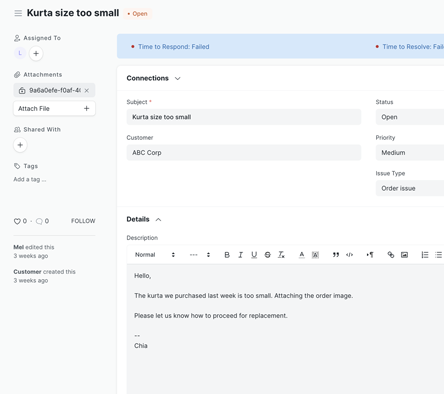Image resolution: width=444 pixels, height=394 pixels.
Task: Like this issue with heart icon
Action: (x=17, y=221)
